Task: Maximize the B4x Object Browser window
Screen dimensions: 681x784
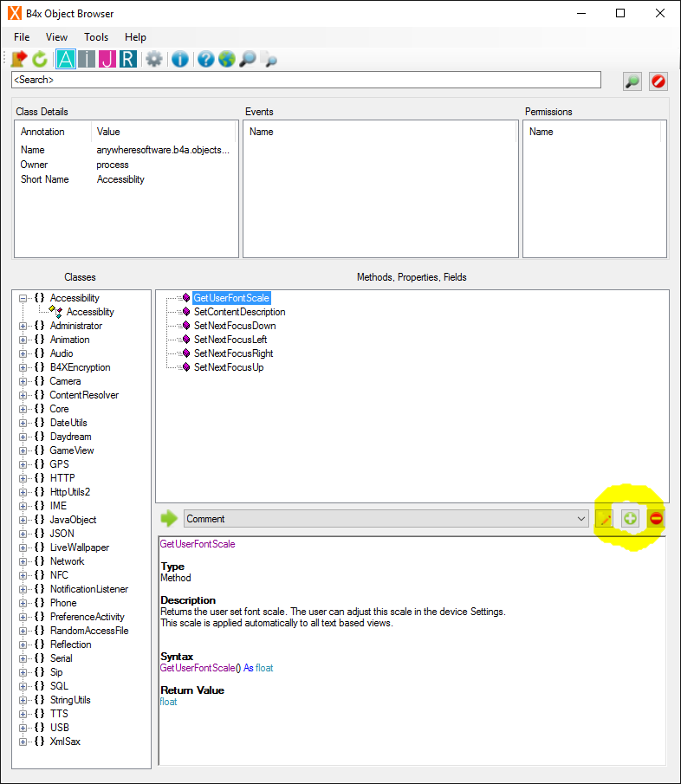Action: tap(620, 14)
